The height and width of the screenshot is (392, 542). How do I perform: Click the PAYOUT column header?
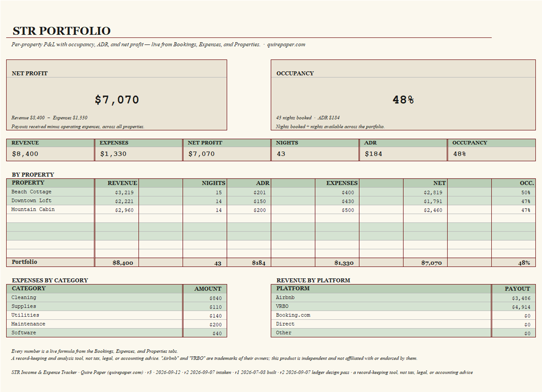517,289
